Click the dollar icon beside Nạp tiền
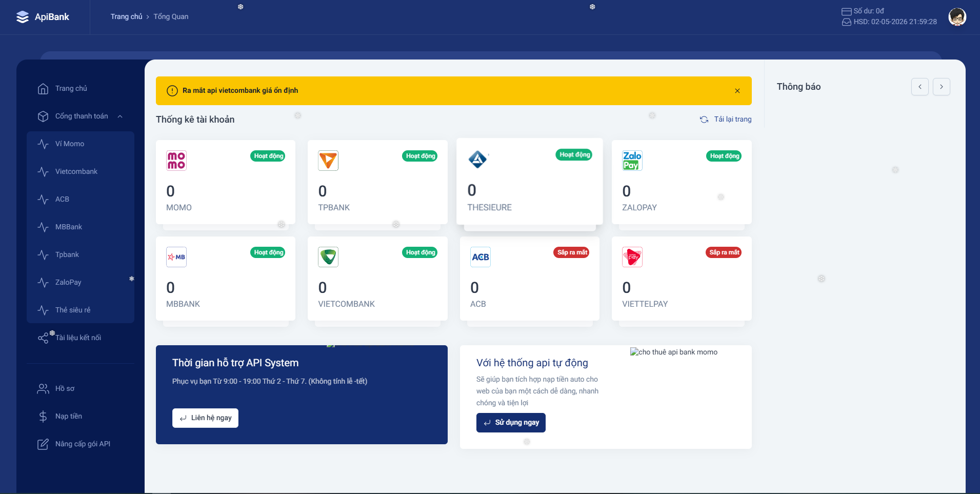This screenshot has height=494, width=980. point(43,417)
